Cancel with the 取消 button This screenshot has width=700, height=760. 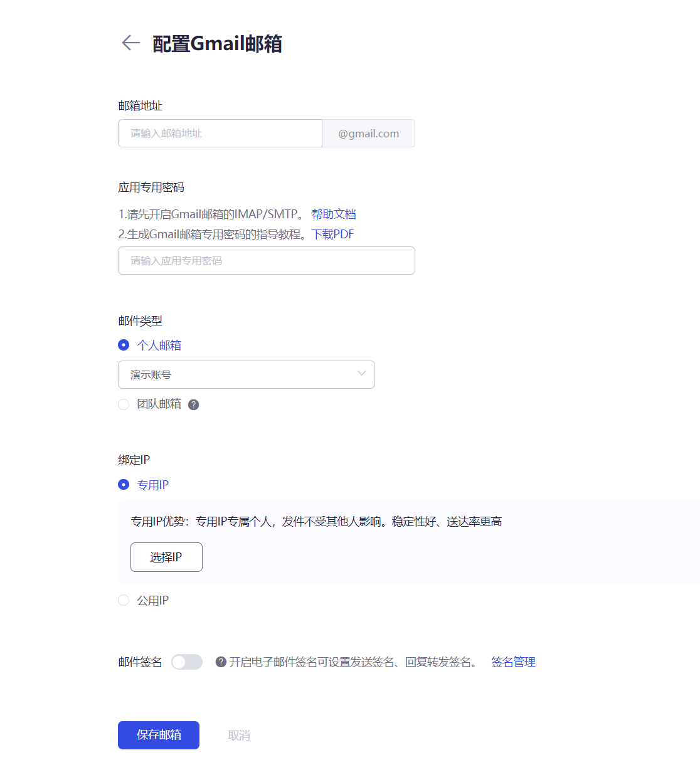coord(239,735)
